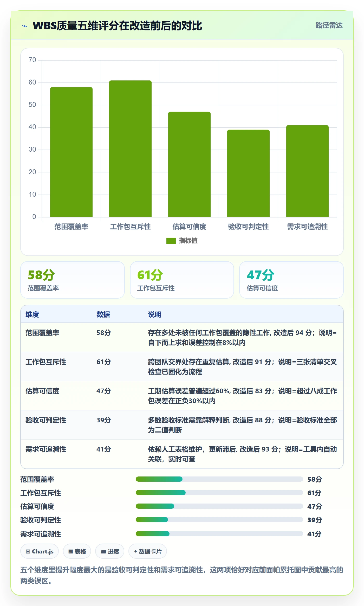Click the 范围覆盖率 progress bar
The width and height of the screenshot is (364, 606).
click(219, 479)
